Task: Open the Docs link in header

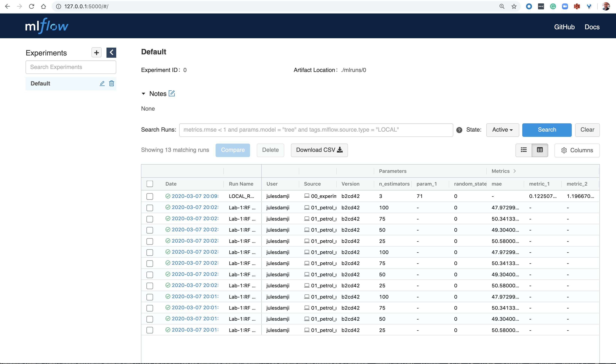Action: 592,27
